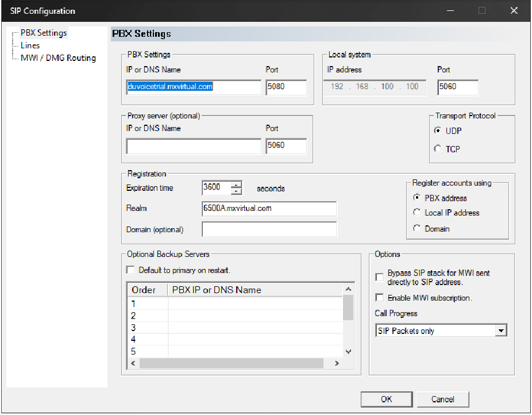Click the Realm text field
532x415 pixels.
pos(268,209)
